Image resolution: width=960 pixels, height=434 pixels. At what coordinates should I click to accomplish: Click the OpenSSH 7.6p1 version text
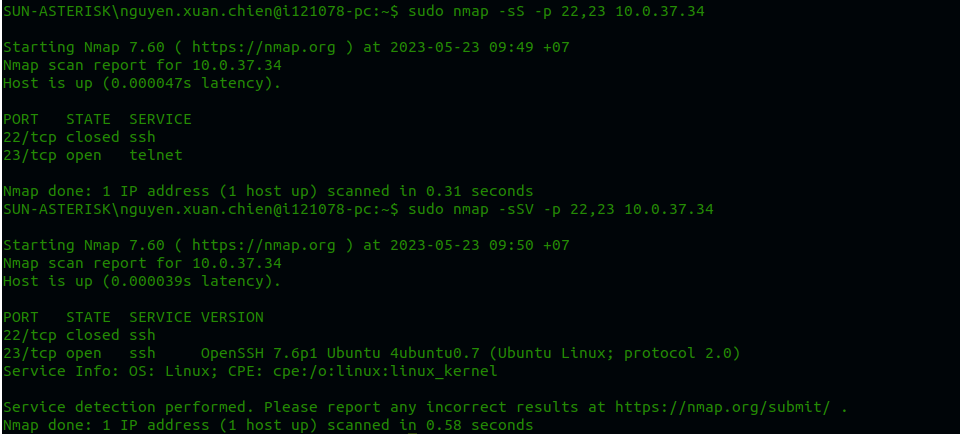click(259, 353)
